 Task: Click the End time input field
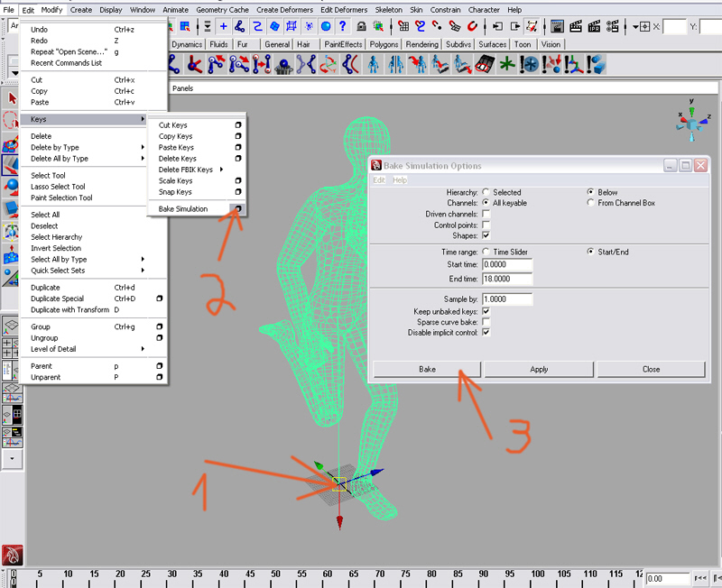click(507, 278)
